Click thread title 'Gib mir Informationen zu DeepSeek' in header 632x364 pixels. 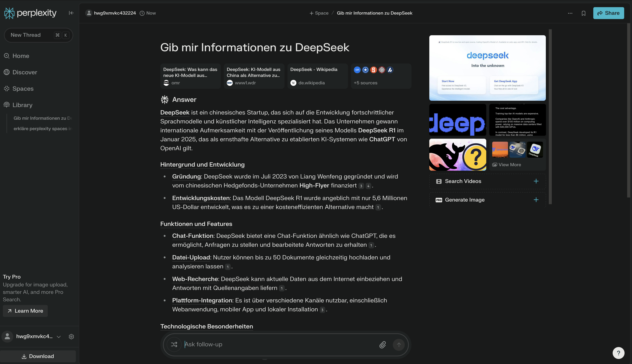[374, 13]
